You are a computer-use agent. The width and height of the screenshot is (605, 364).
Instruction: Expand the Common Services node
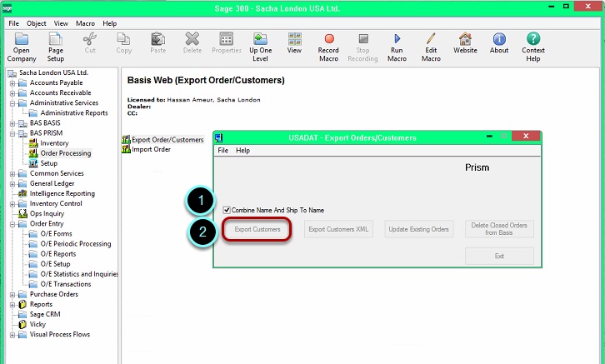point(12,173)
